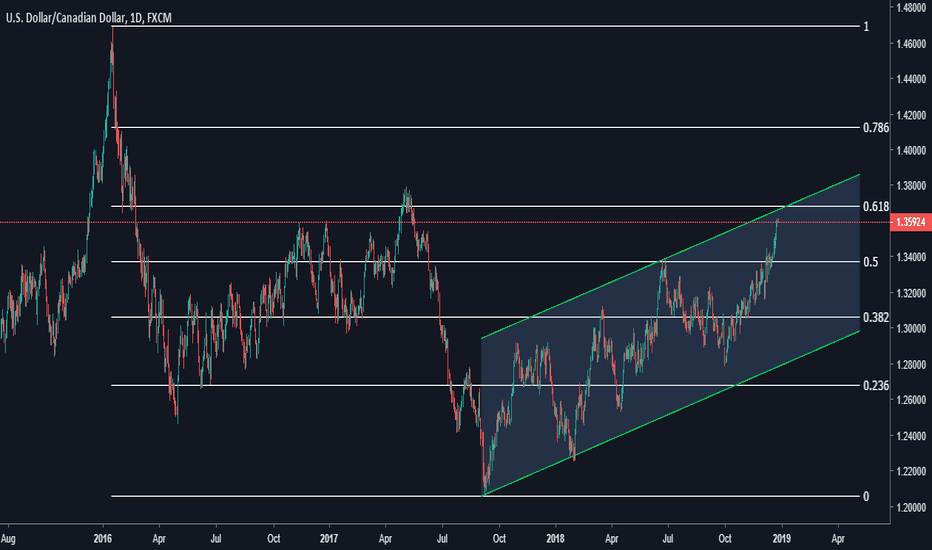This screenshot has height=550, width=932.
Task: Click the Fibonacci 0 level label
Action: click(x=866, y=496)
